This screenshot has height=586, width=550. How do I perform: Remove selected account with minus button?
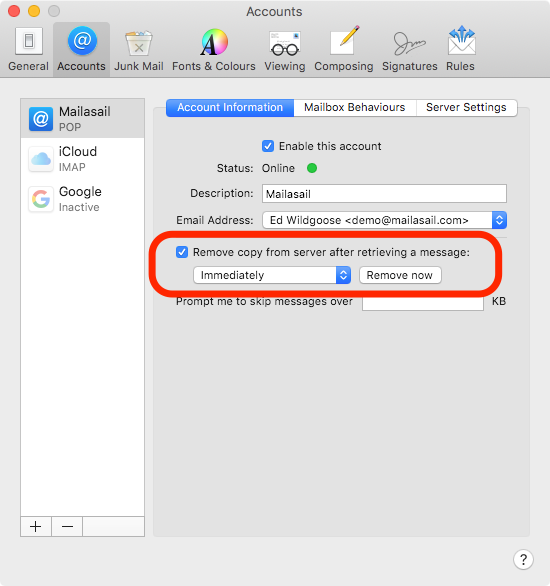tap(67, 526)
